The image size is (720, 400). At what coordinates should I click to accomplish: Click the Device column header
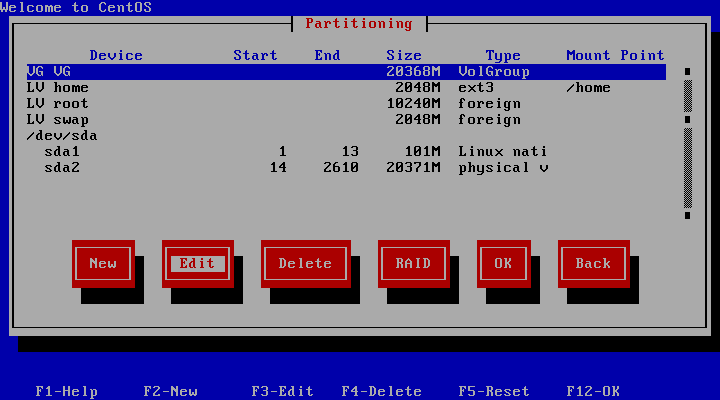(116, 56)
